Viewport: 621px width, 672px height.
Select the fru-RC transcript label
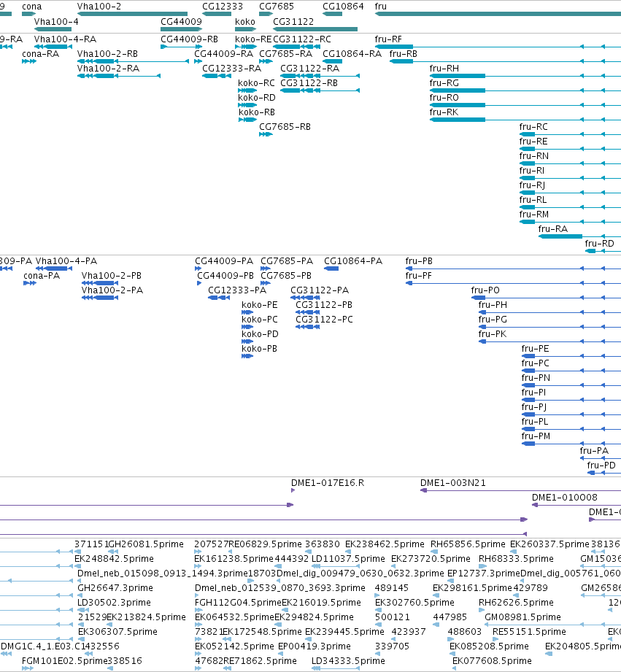click(533, 126)
